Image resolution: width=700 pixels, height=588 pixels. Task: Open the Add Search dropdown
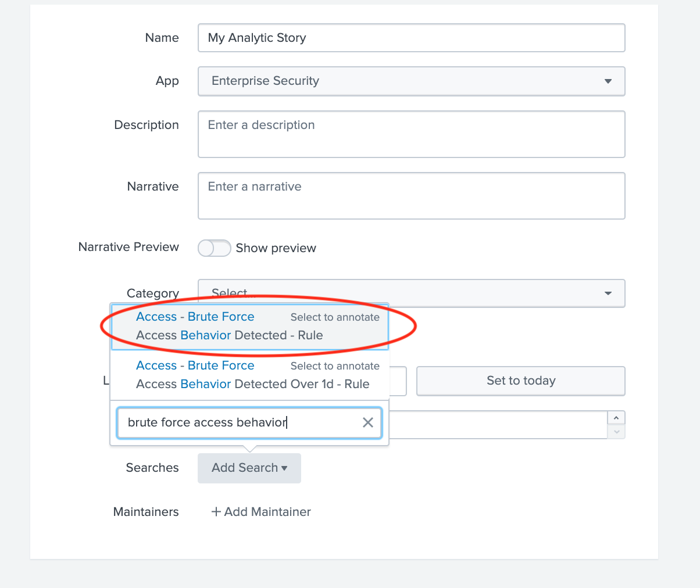coord(249,468)
